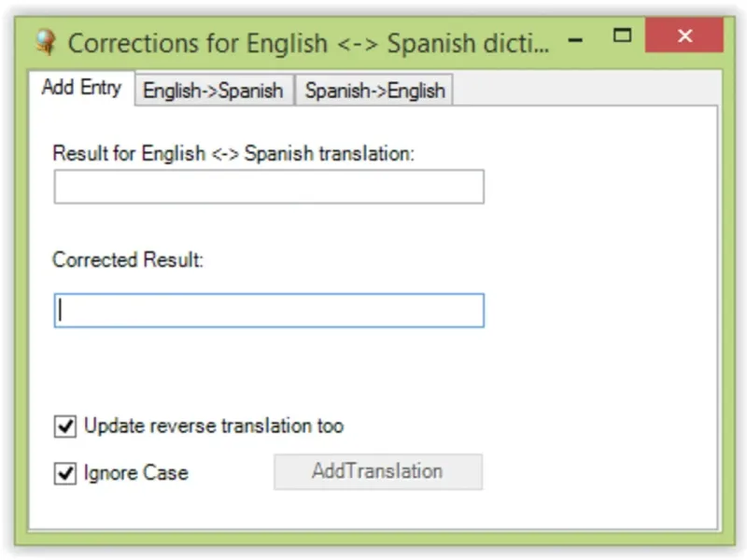The image size is (747, 560).
Task: Open the Spanish->English tab
Action: pyautogui.click(x=374, y=91)
